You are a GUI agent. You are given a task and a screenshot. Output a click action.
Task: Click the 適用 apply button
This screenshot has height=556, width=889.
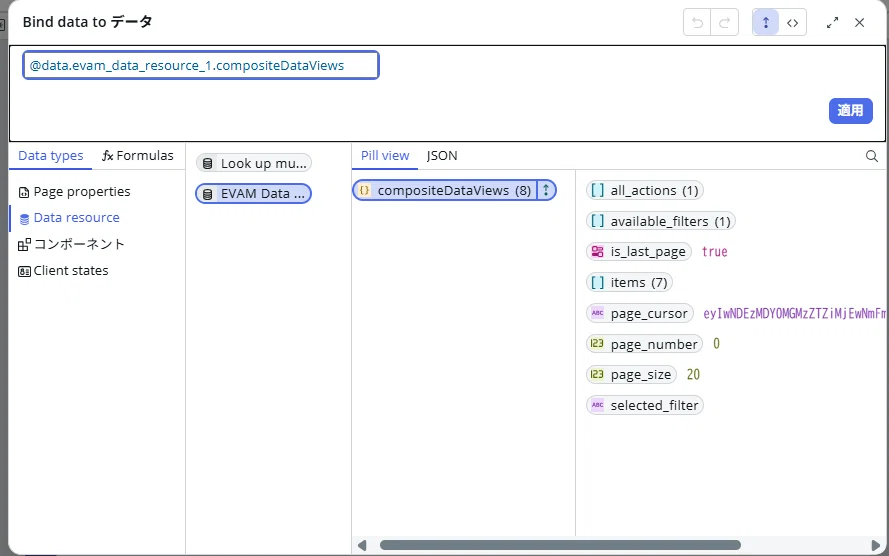click(850, 111)
